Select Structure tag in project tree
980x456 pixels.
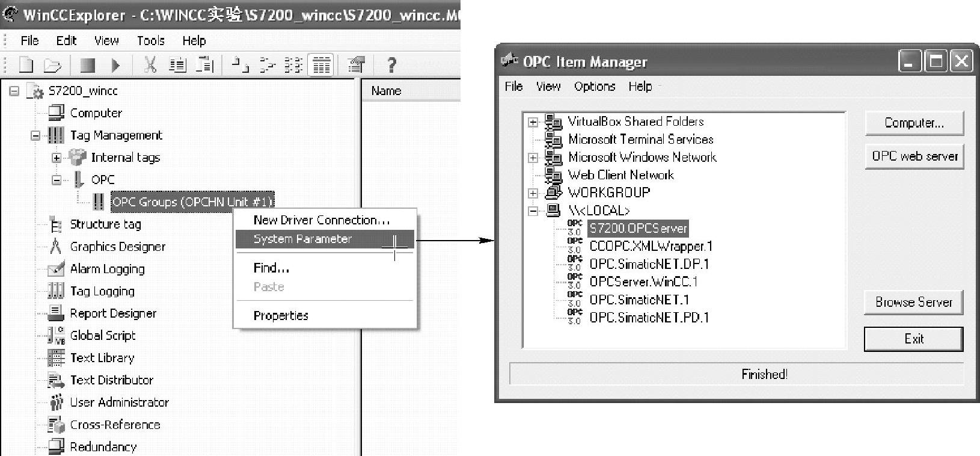(105, 224)
